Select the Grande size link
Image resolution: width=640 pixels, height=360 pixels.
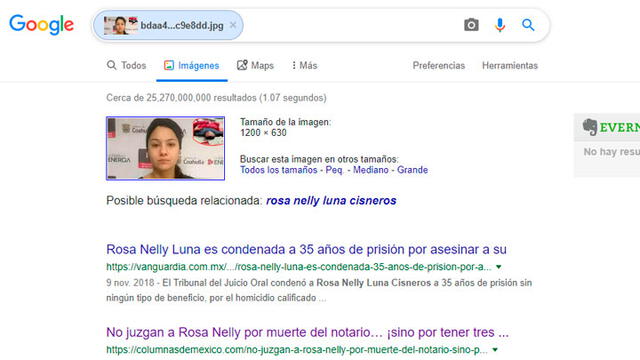[x=412, y=170]
